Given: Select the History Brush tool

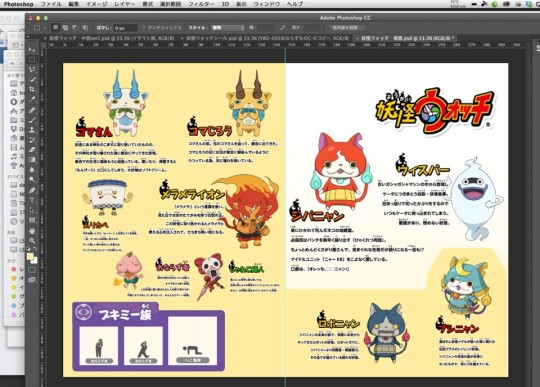Looking at the screenshot, I should pos(32,140).
